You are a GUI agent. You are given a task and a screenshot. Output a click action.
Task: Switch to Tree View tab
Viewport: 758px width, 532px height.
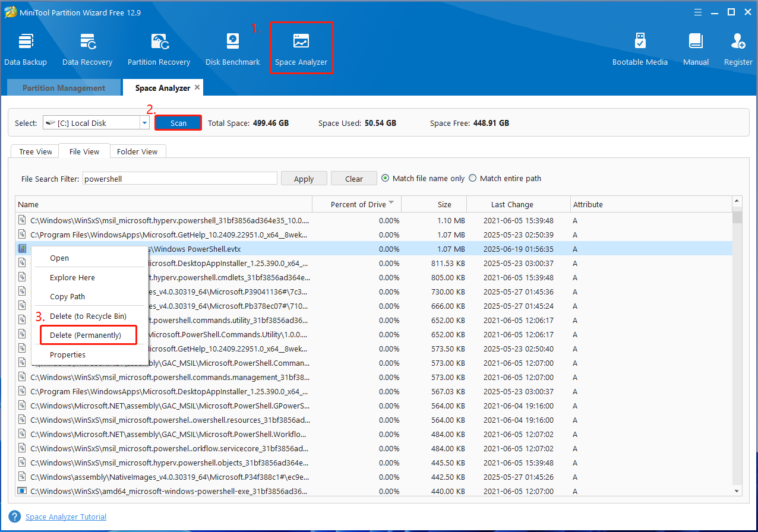point(36,151)
